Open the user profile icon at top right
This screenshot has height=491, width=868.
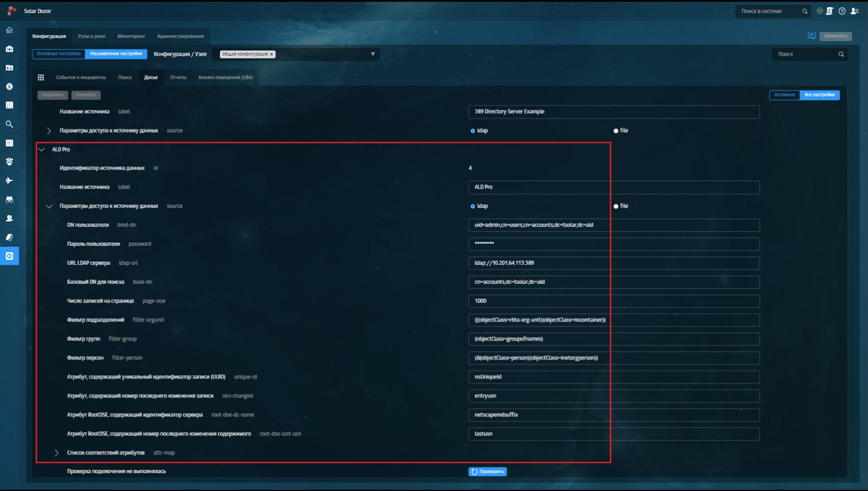point(855,11)
